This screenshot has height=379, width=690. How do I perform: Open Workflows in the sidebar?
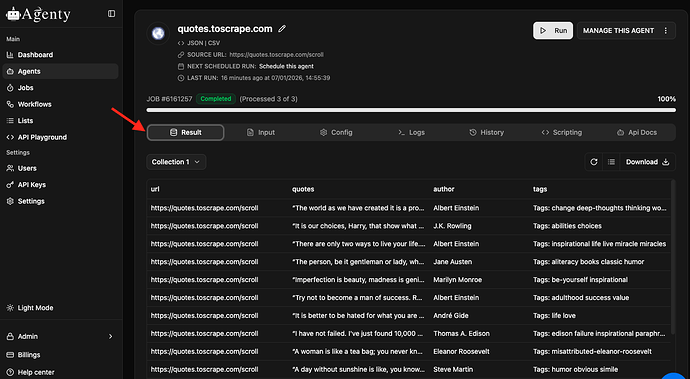tap(60, 104)
